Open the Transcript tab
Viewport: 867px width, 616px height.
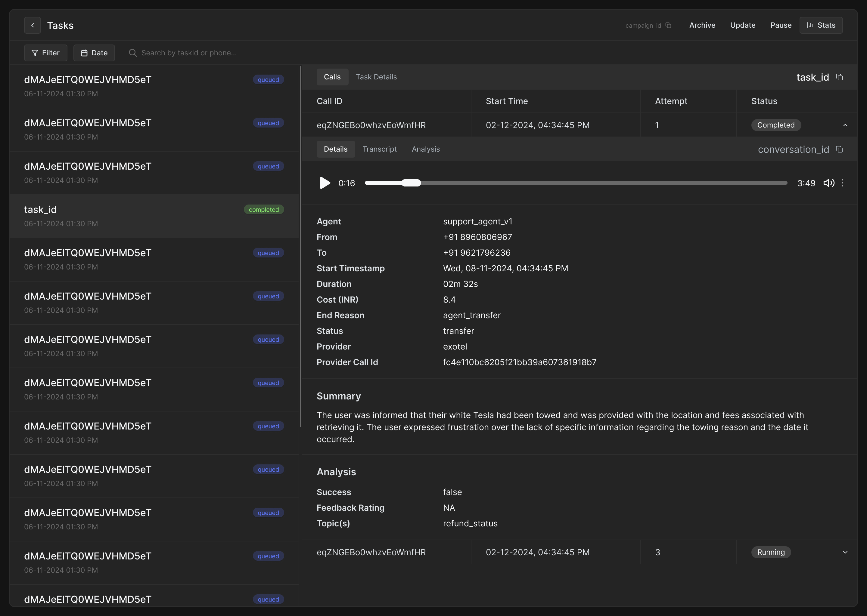coord(379,149)
